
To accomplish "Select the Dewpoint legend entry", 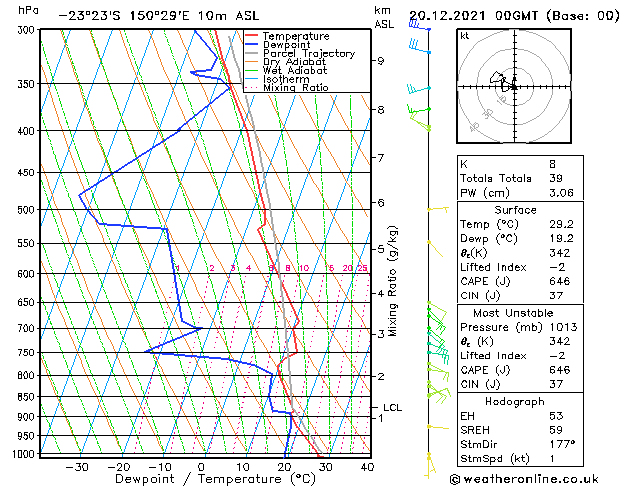I will click(x=287, y=45).
